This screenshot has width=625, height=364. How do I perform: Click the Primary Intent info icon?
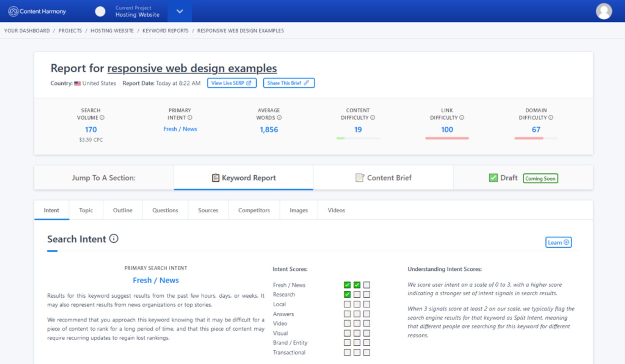[x=190, y=117]
